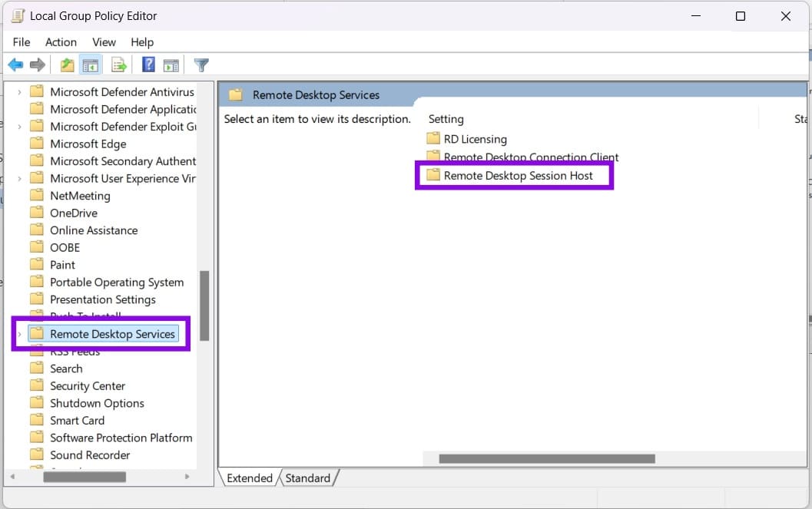Expand Microsoft Defender Exploit Guard node

pos(19,127)
